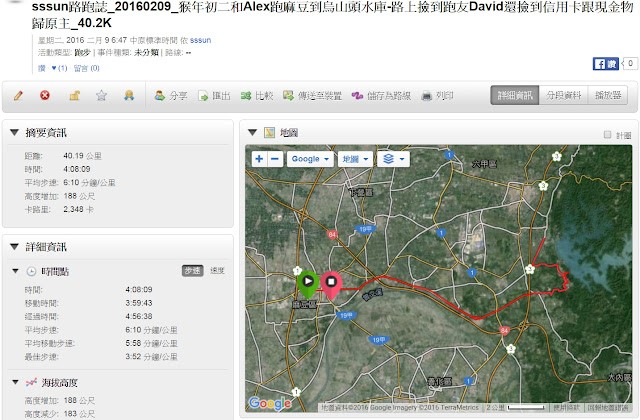Viewport: 640px width, 420px height.
Task: Switch to the 播放器 player tab
Action: (x=608, y=96)
